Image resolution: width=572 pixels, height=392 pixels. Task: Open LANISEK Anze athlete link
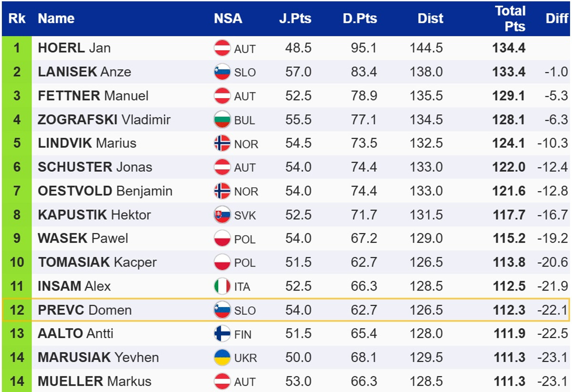tap(84, 72)
